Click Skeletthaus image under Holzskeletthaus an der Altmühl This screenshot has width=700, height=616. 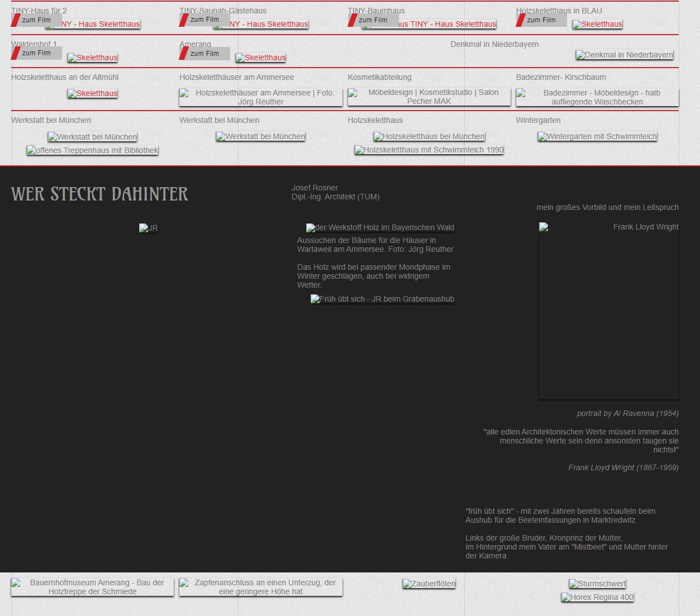coord(92,93)
